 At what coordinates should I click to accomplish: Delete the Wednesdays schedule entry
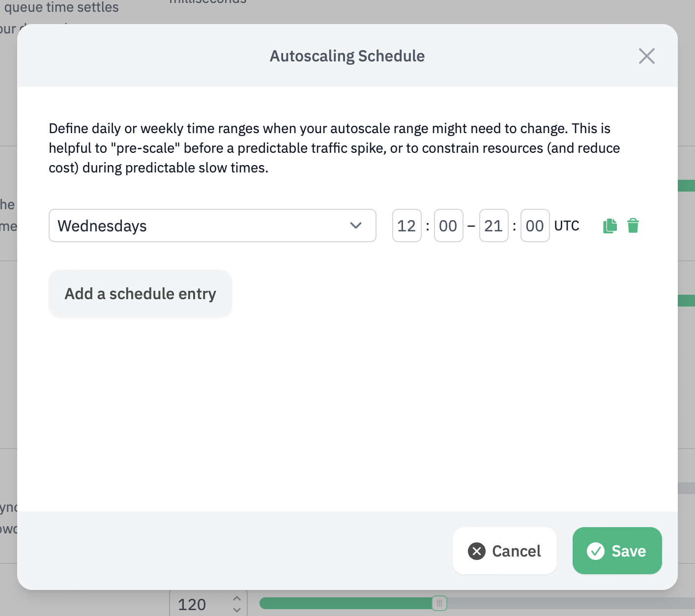click(x=633, y=226)
